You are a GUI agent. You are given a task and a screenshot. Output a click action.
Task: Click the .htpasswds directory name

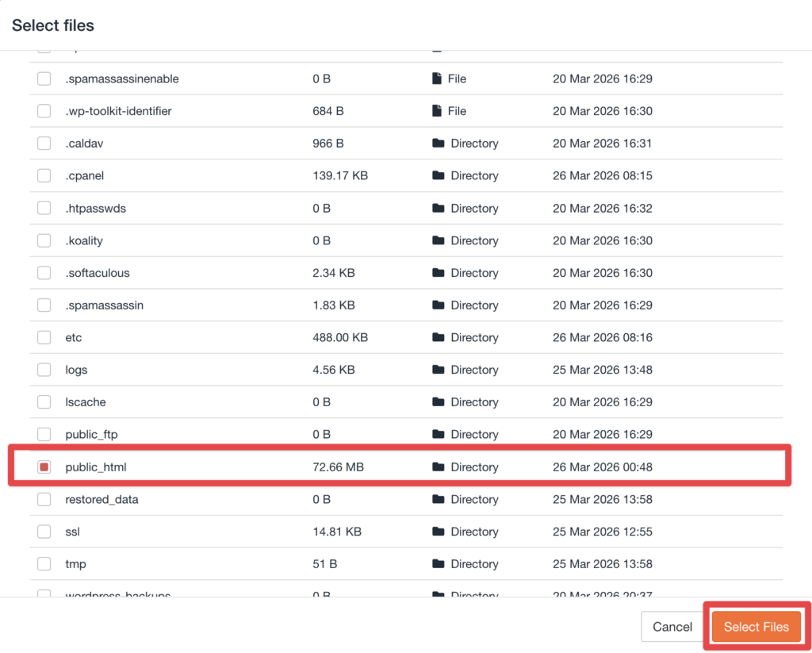(95, 209)
